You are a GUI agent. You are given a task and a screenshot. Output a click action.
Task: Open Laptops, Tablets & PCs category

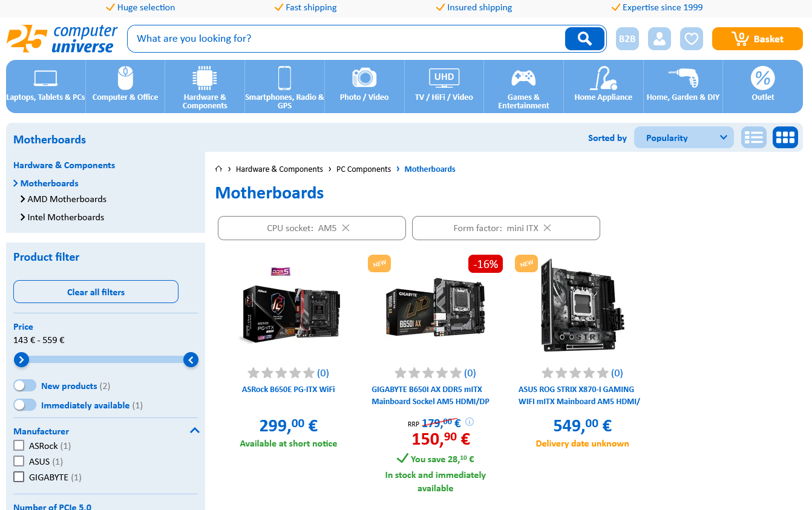(46, 87)
